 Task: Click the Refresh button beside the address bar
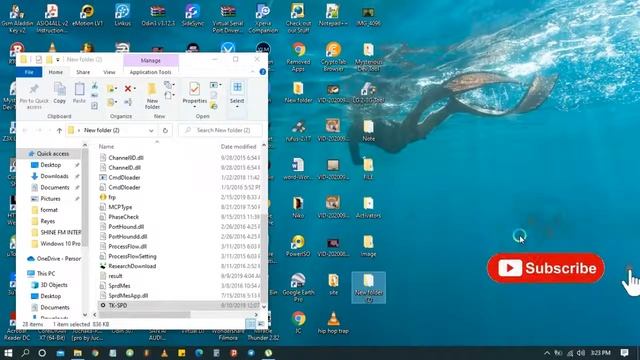165,130
